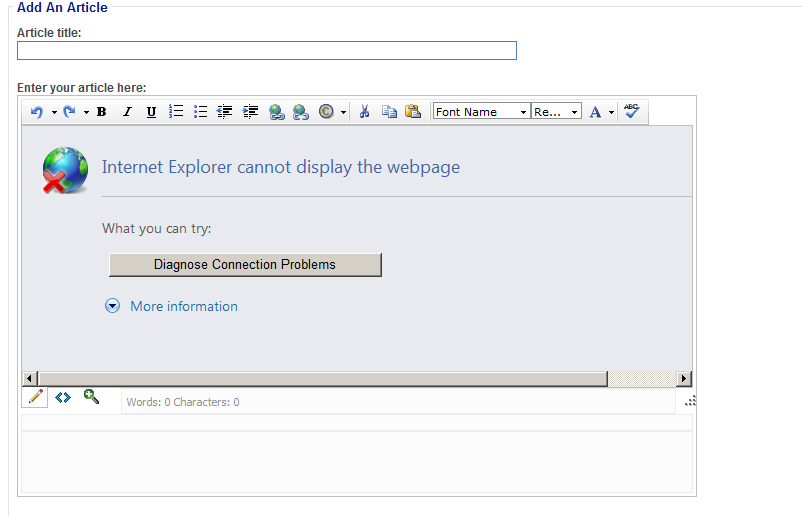Viewport: 802px width, 516px height.
Task: Click Diagnose Connection Problems button
Action: pos(246,264)
